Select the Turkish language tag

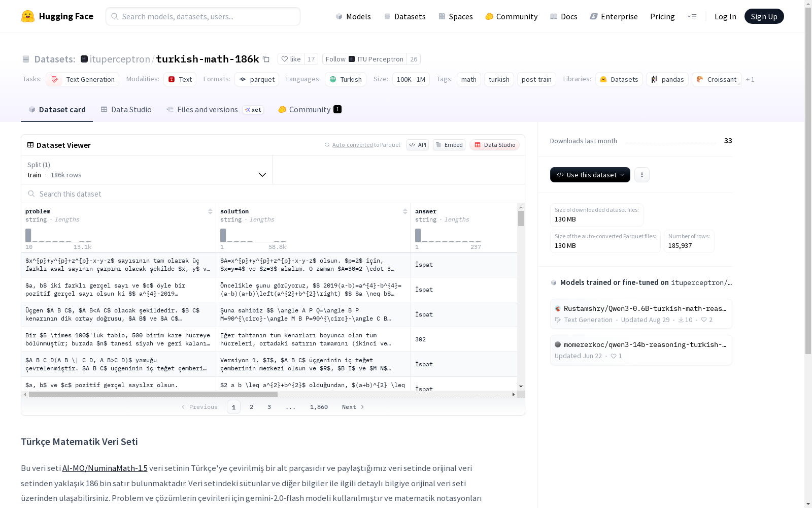tap(346, 79)
